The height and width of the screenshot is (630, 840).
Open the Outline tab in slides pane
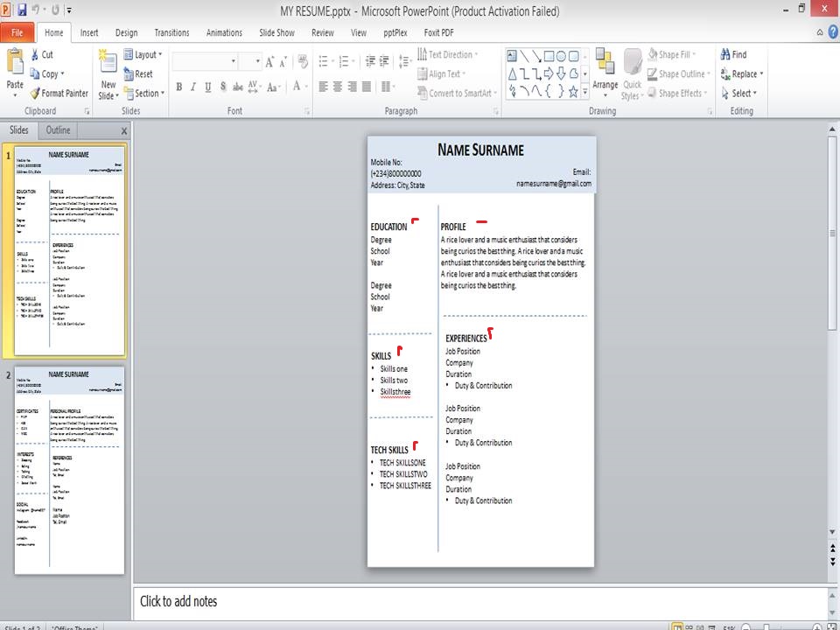(58, 129)
